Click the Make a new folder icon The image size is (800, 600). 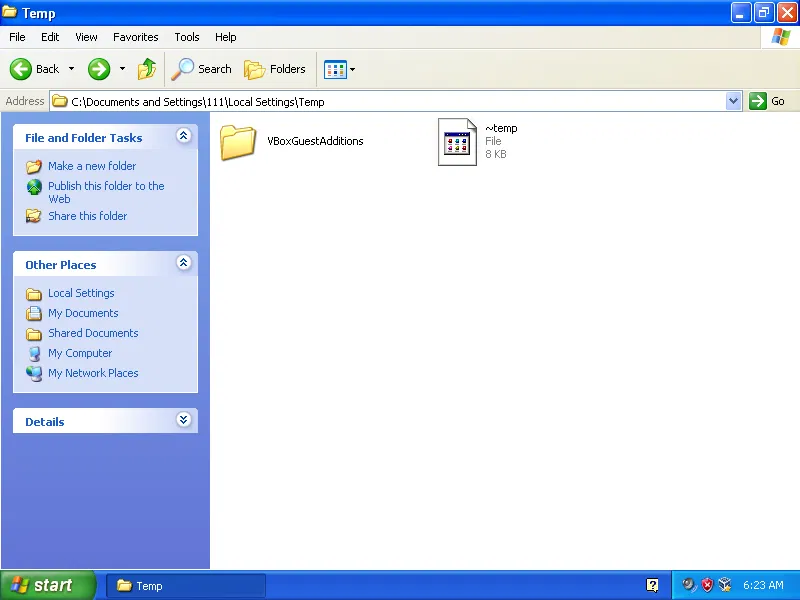pyautogui.click(x=34, y=166)
